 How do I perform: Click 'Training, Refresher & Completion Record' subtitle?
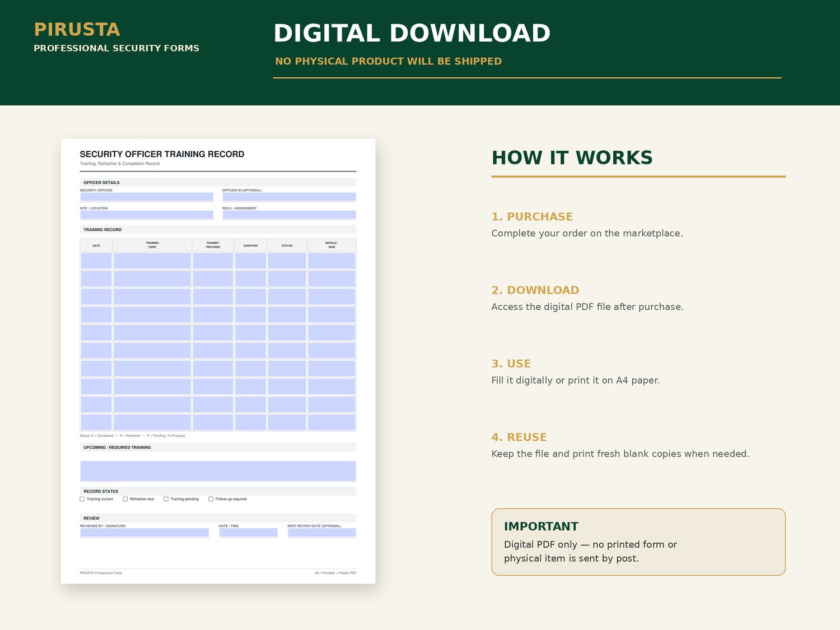click(119, 164)
